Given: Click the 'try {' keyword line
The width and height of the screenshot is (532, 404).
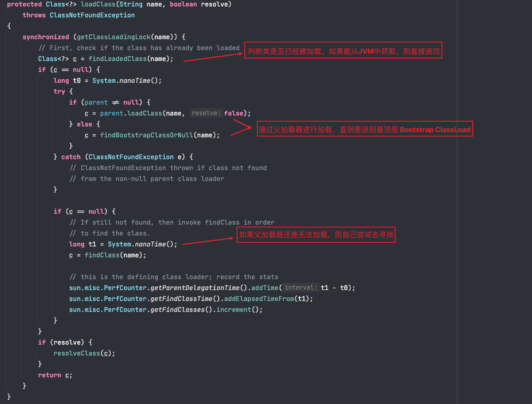Looking at the screenshot, I should tap(63, 92).
